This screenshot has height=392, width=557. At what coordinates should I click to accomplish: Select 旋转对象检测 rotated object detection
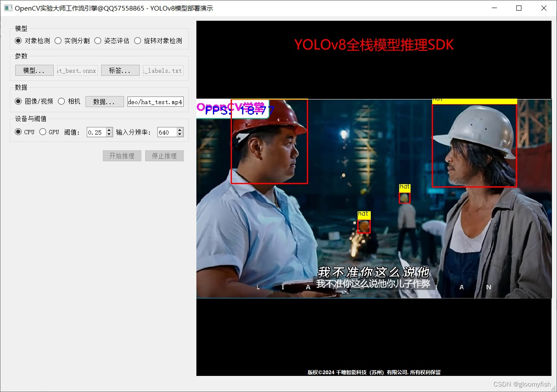pos(138,41)
